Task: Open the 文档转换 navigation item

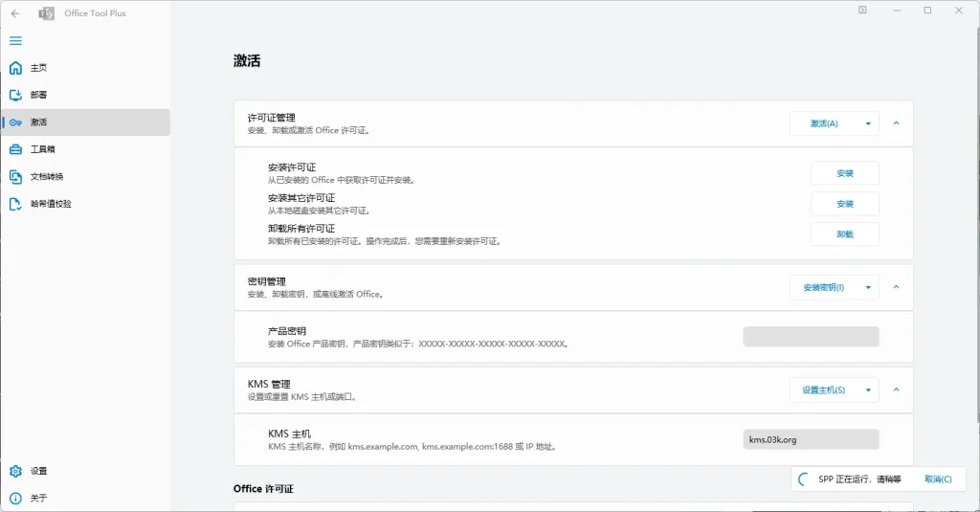Action: pyautogui.click(x=85, y=176)
